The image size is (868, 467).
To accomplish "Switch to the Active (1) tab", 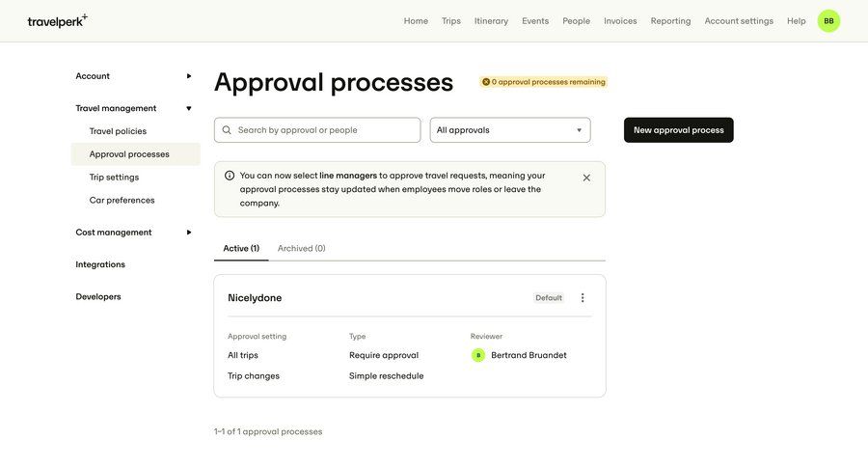I will (241, 248).
